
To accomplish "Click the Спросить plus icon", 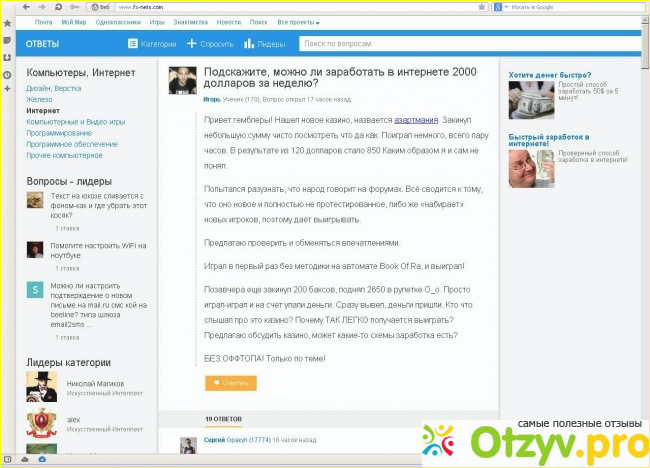I will tap(192, 44).
